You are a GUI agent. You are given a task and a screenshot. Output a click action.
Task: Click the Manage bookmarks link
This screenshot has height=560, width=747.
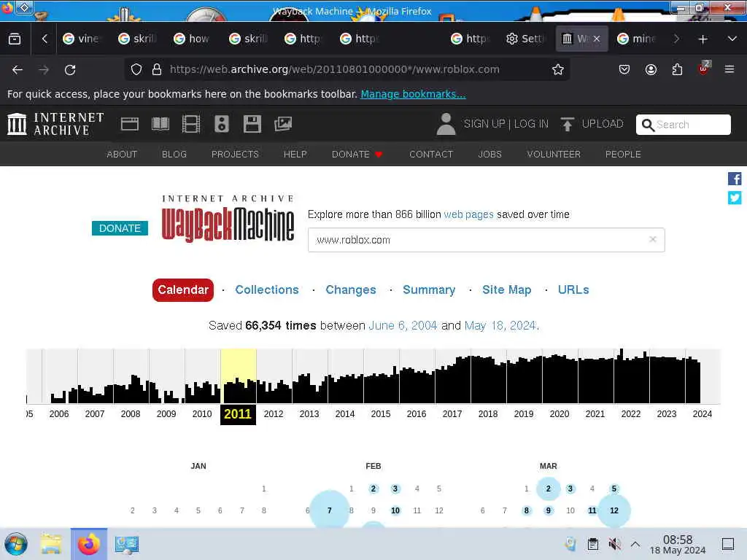pos(413,94)
